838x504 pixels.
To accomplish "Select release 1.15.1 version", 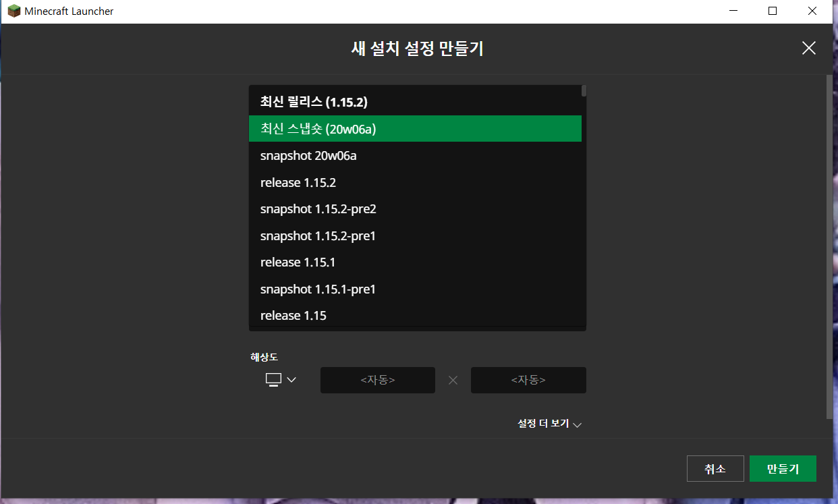I will point(415,262).
